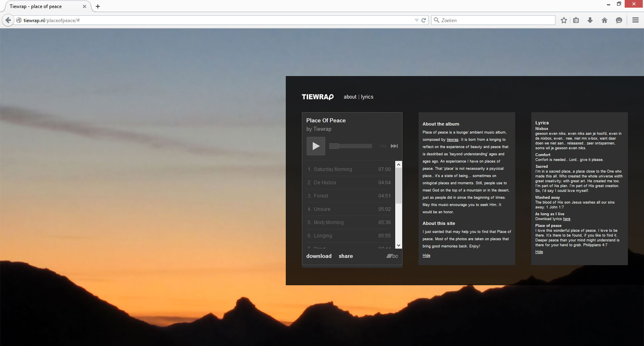The height and width of the screenshot is (346, 644).
Task: Click the track list scroll up arrow
Action: [398, 164]
